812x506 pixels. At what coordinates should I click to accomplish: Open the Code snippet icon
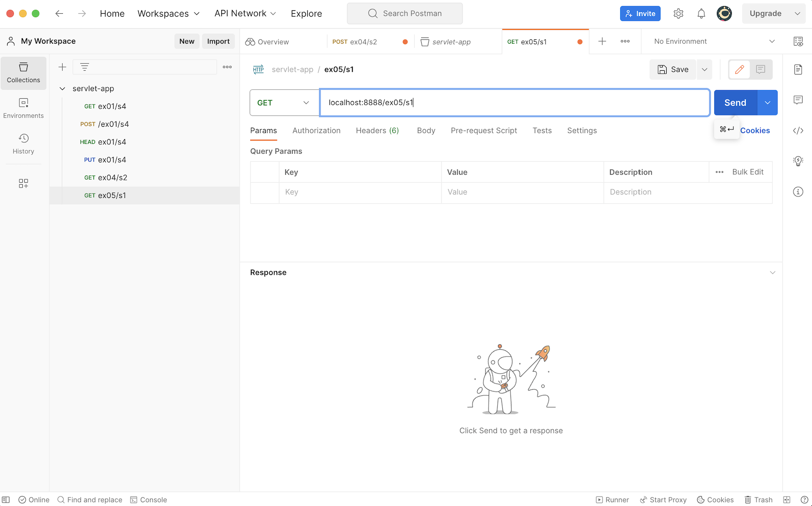tap(798, 131)
